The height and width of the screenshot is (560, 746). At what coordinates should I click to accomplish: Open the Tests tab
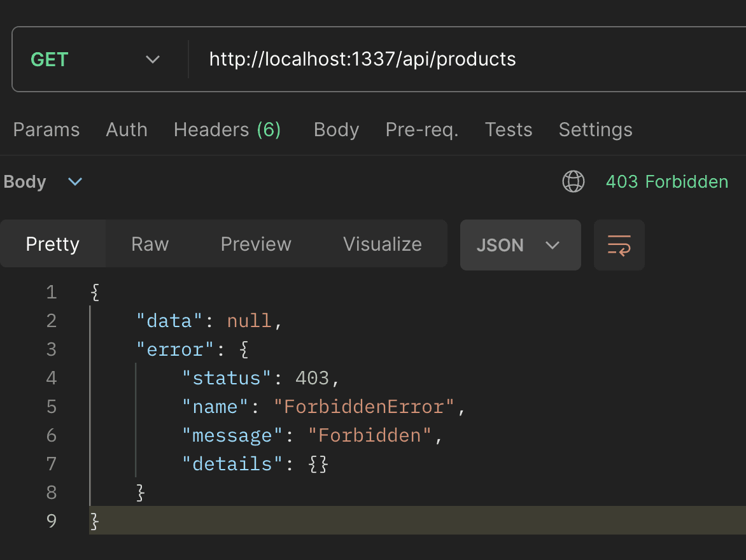point(508,129)
